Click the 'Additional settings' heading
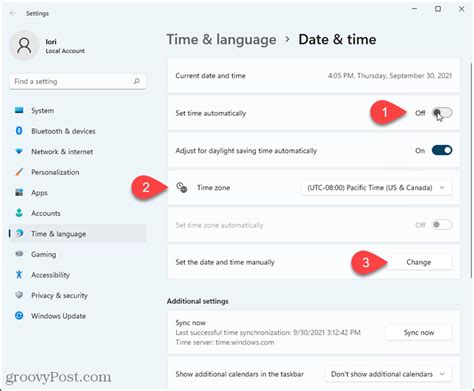 (198, 301)
